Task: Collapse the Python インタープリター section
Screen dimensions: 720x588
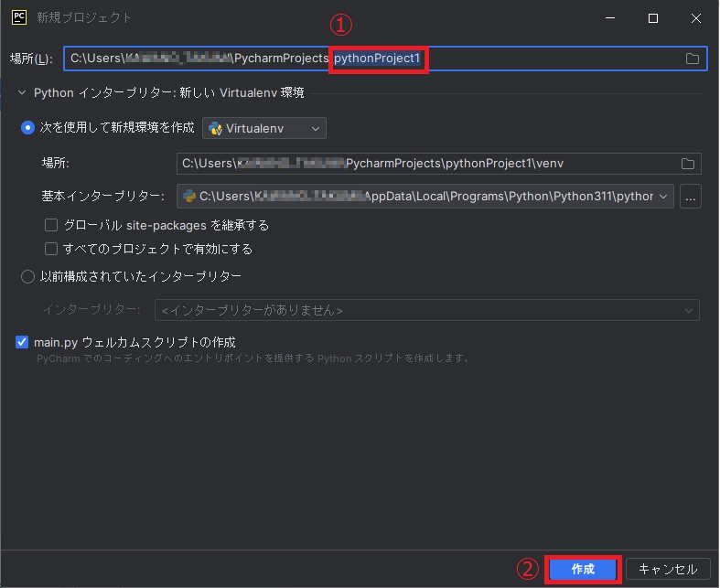Action: (22, 92)
